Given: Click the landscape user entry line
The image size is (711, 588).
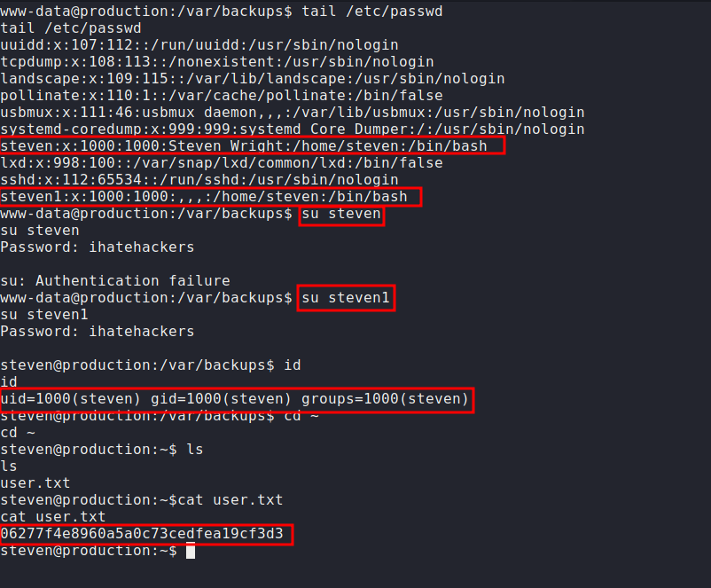Looking at the screenshot, I should coord(253,78).
